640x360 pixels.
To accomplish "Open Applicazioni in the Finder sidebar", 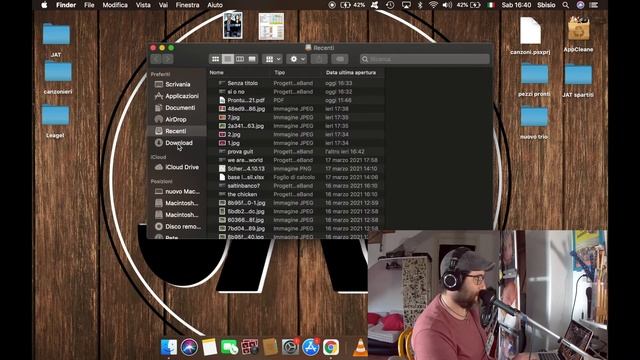I will click(x=178, y=96).
